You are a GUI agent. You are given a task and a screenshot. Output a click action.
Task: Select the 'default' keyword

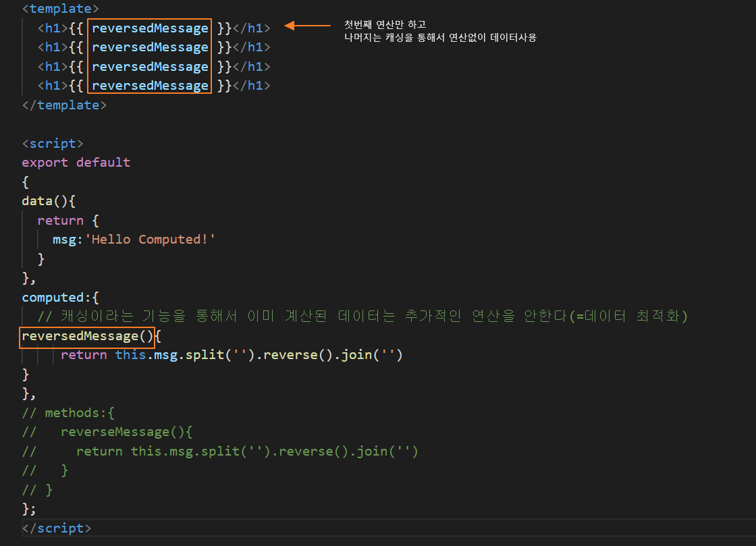pos(103,163)
